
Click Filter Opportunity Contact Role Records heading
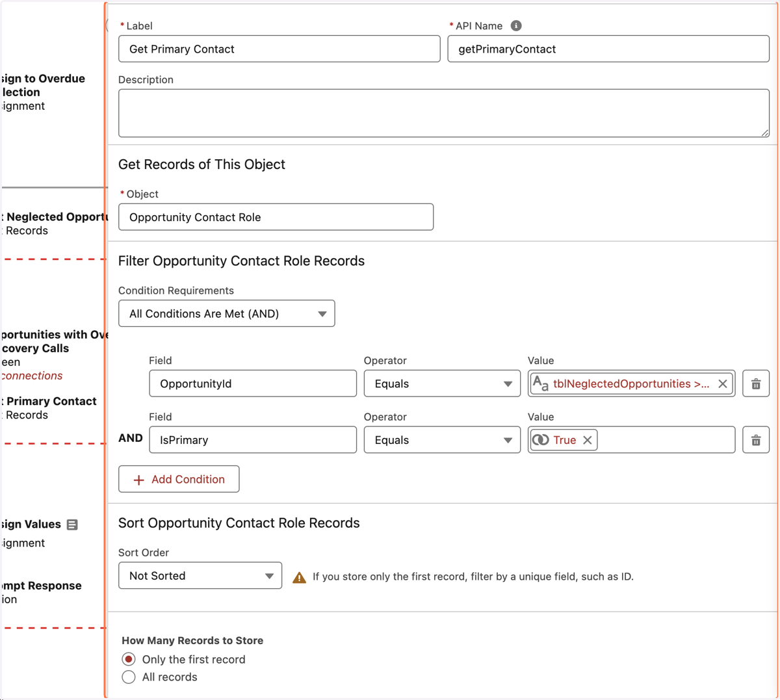pyautogui.click(x=241, y=261)
